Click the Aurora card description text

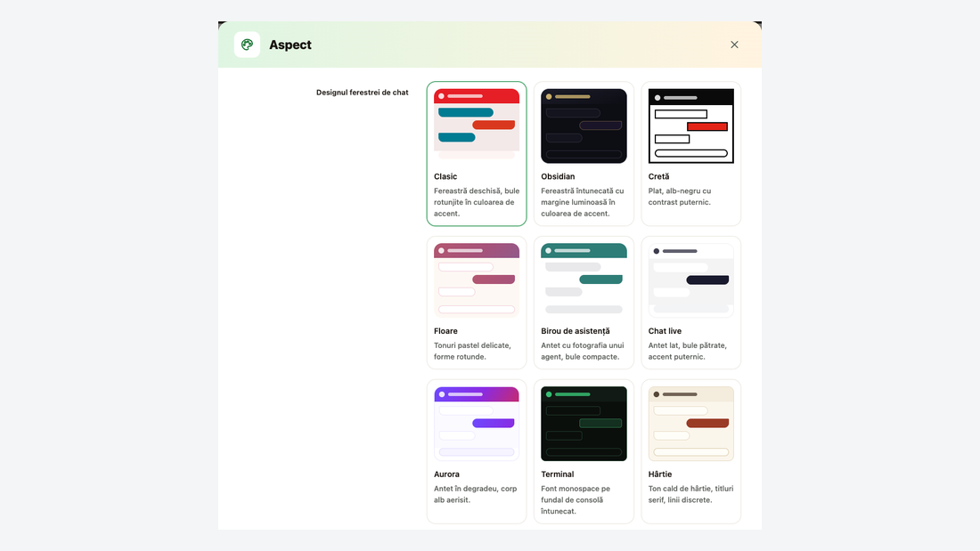pos(476,494)
